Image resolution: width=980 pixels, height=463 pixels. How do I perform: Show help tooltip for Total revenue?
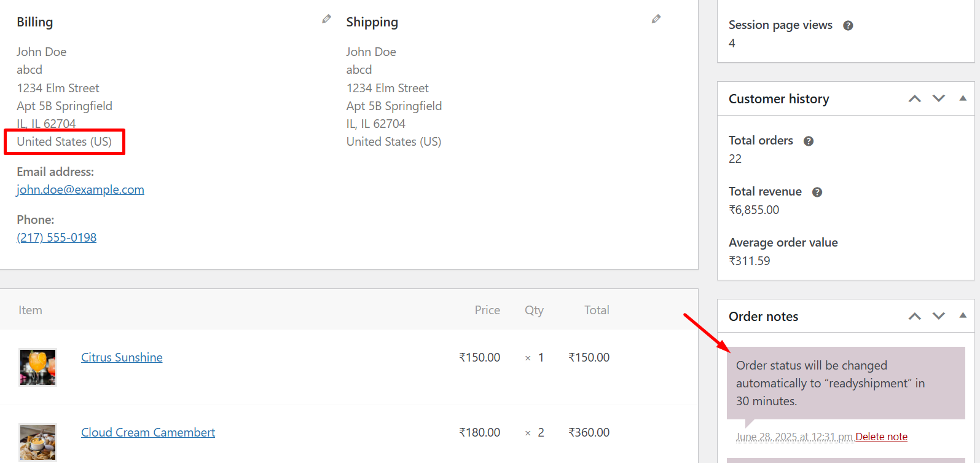[x=817, y=192]
